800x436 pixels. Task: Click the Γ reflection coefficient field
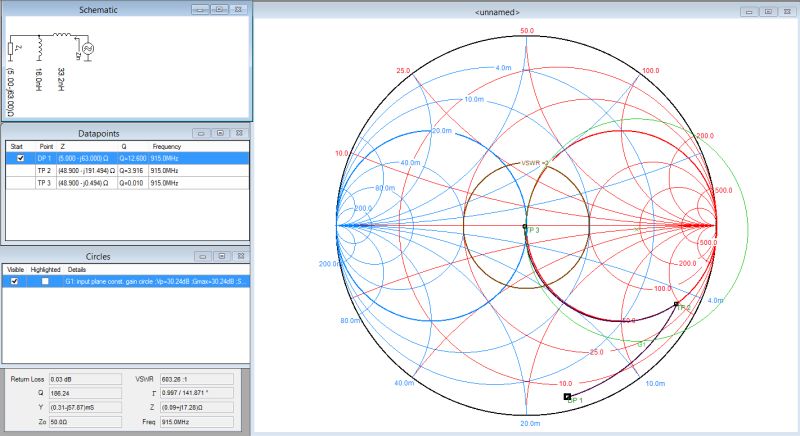(x=196, y=393)
